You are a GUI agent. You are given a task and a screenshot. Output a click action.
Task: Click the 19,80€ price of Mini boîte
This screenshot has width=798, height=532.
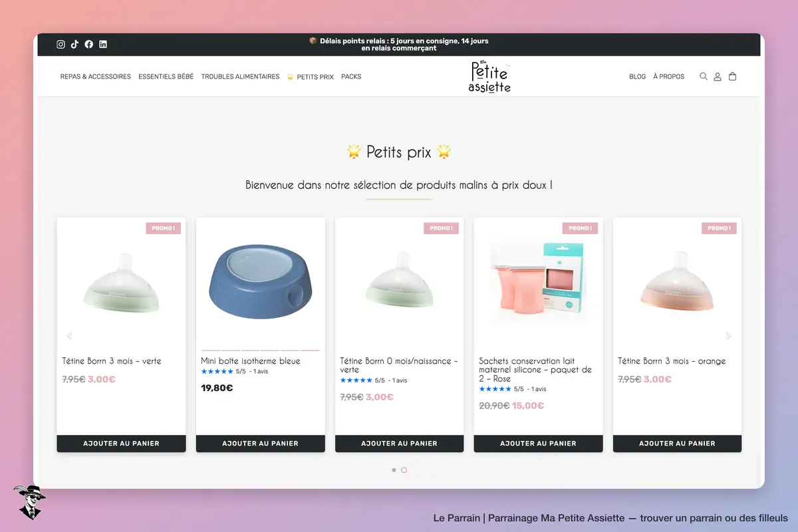[x=217, y=388]
